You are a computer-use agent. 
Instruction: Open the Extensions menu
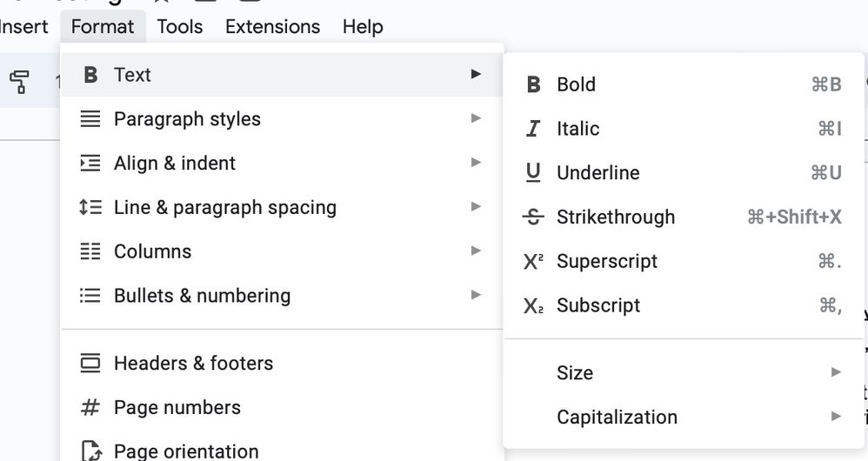[272, 27]
